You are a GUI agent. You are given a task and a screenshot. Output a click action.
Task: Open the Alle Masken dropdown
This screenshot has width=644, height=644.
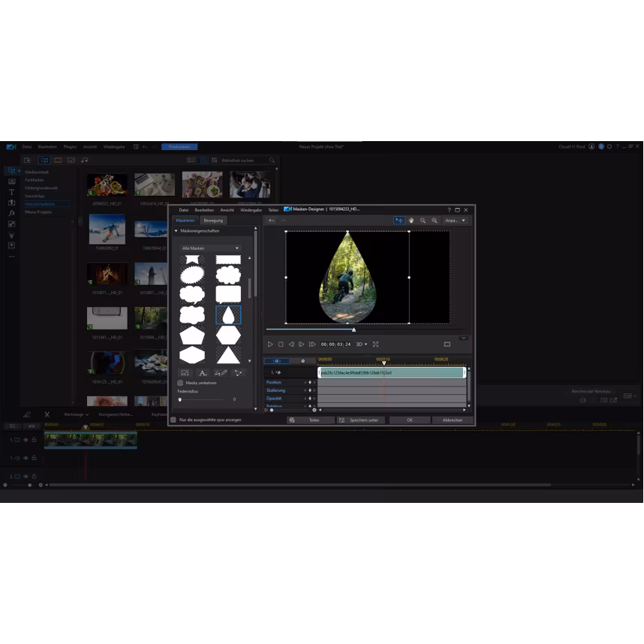click(x=210, y=248)
